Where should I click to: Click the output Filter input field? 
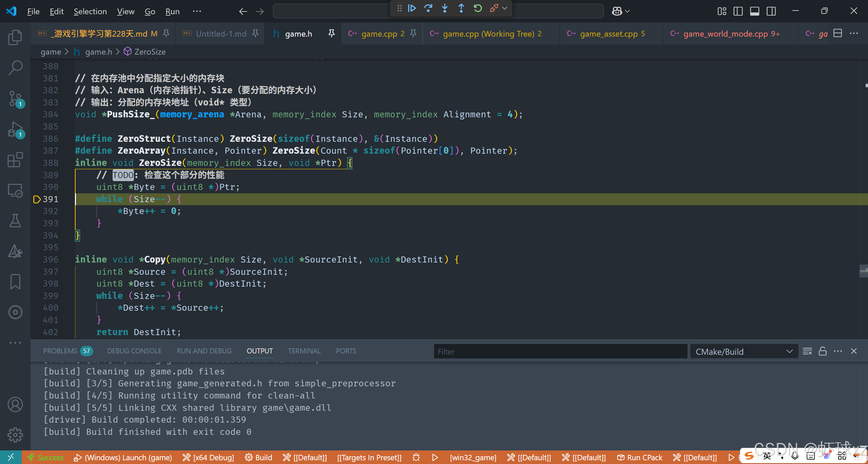click(x=560, y=352)
